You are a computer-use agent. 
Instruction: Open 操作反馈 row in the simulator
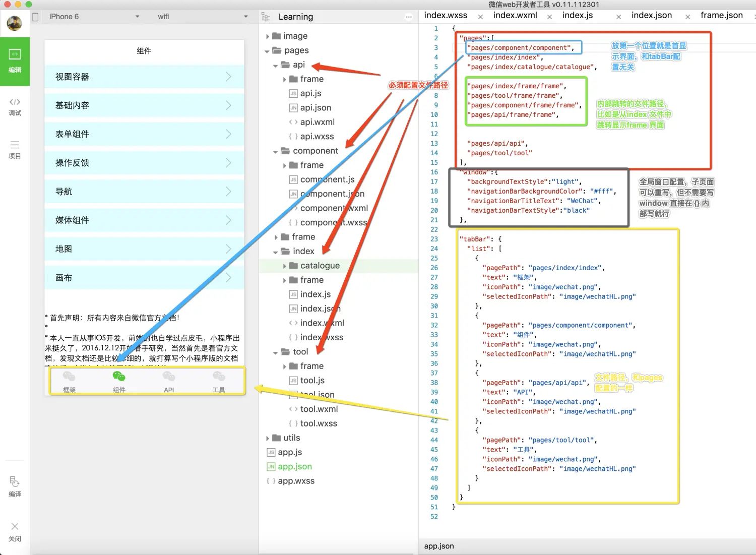point(144,163)
